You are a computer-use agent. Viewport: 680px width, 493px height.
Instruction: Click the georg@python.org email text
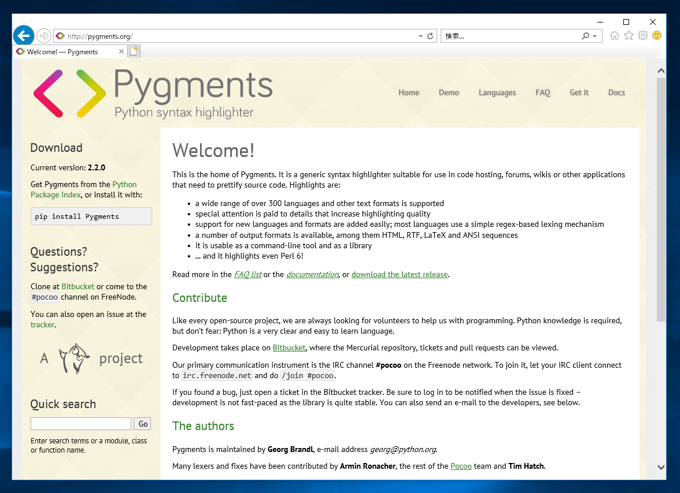[x=403, y=449]
